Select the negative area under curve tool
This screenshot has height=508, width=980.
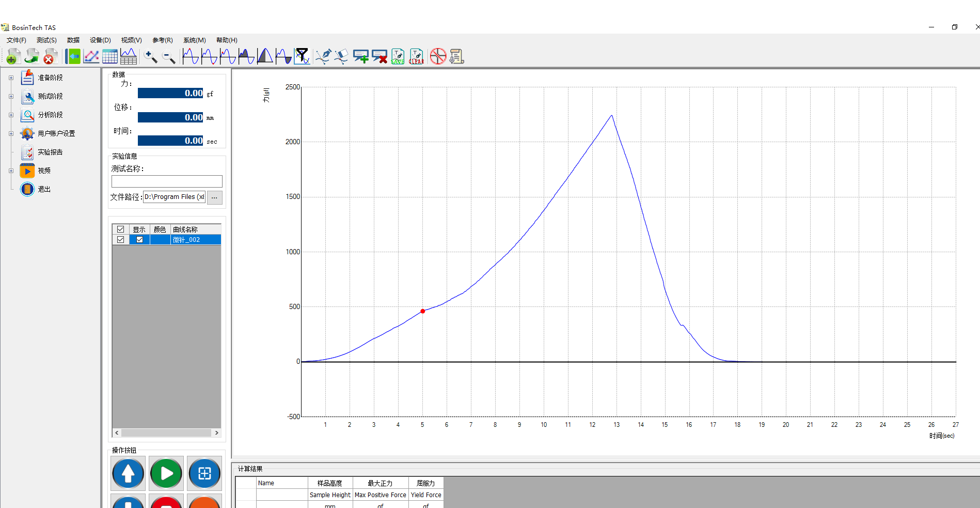[283, 56]
